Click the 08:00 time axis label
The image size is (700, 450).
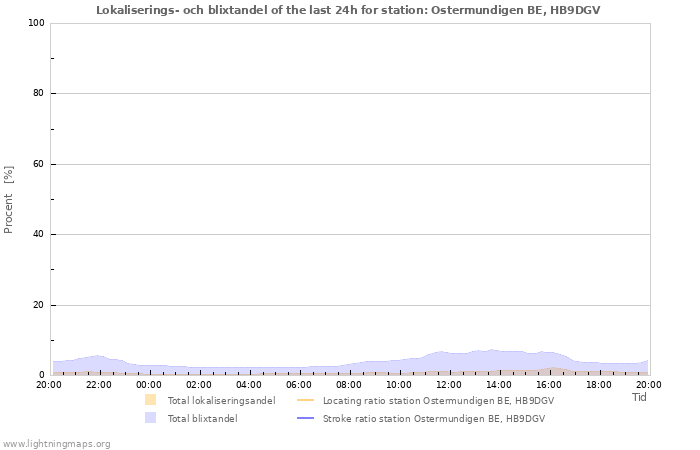point(349,384)
